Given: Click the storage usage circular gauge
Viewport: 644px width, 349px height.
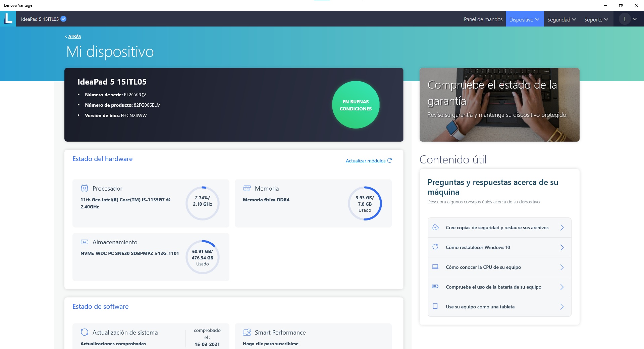Looking at the screenshot, I should pos(202,257).
